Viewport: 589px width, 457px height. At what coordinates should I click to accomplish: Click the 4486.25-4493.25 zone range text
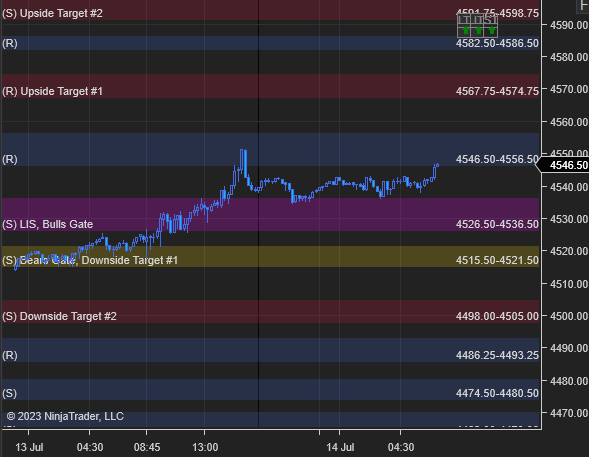click(x=497, y=355)
